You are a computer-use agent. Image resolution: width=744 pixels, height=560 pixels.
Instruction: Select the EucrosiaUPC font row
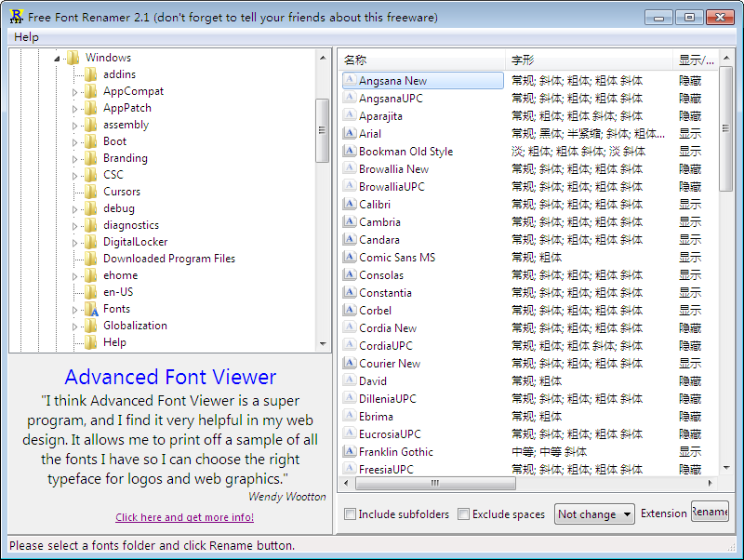[x=528, y=433]
